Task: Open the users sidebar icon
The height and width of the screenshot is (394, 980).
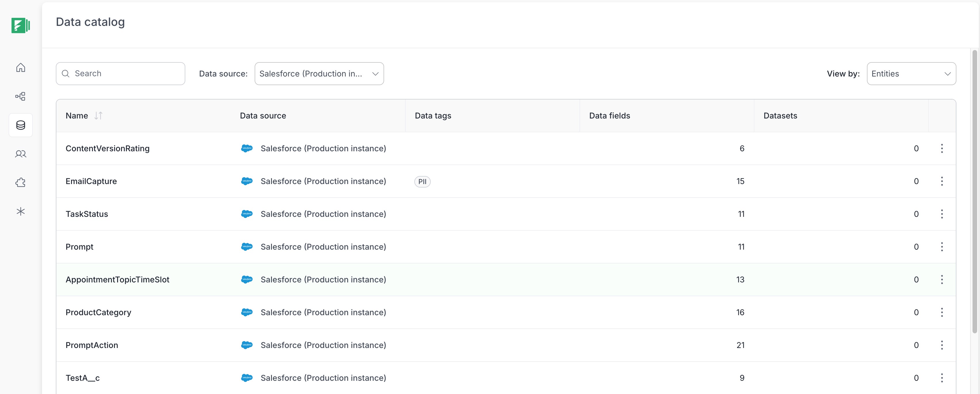Action: (x=20, y=154)
